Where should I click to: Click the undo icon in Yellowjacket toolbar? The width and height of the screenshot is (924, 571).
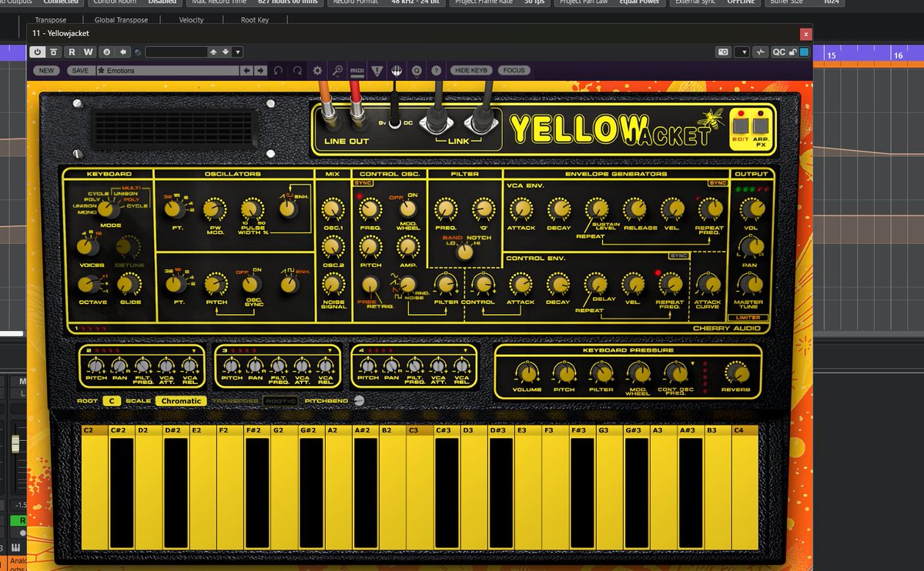coord(278,70)
